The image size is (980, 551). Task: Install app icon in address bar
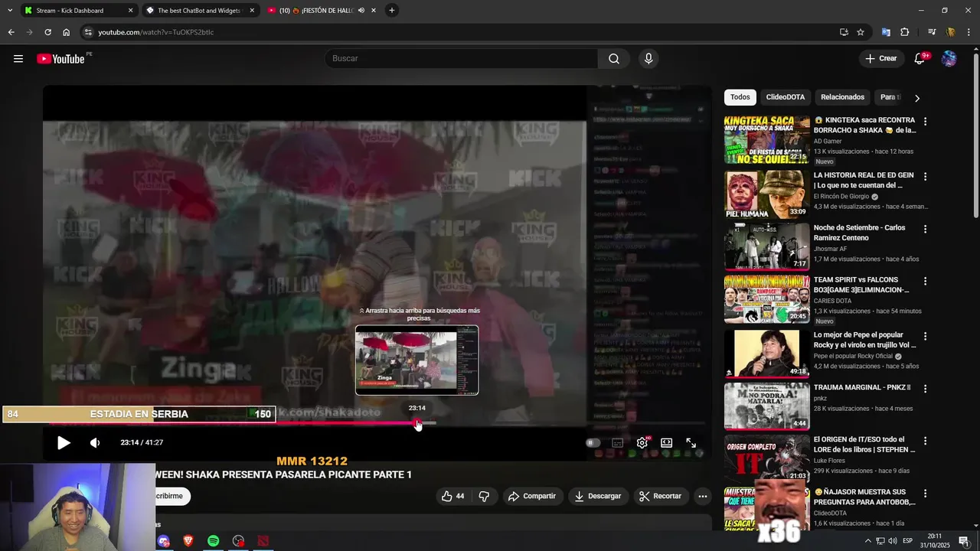(844, 32)
